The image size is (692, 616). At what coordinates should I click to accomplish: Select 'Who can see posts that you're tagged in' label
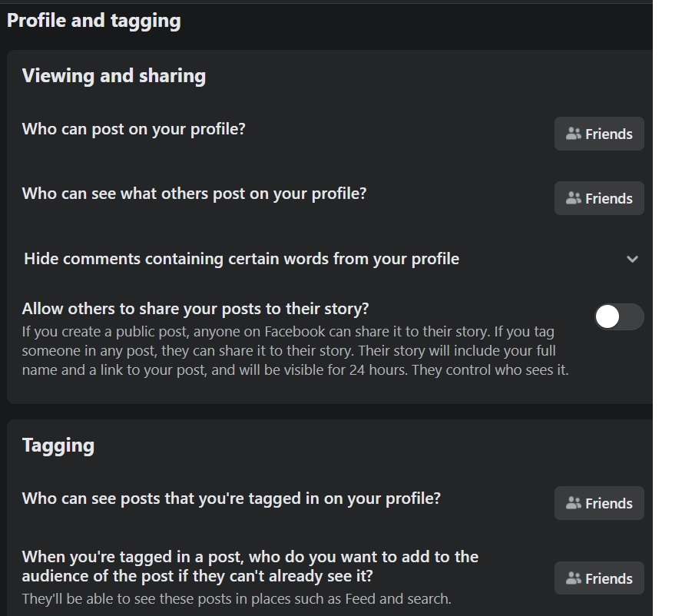[231, 498]
